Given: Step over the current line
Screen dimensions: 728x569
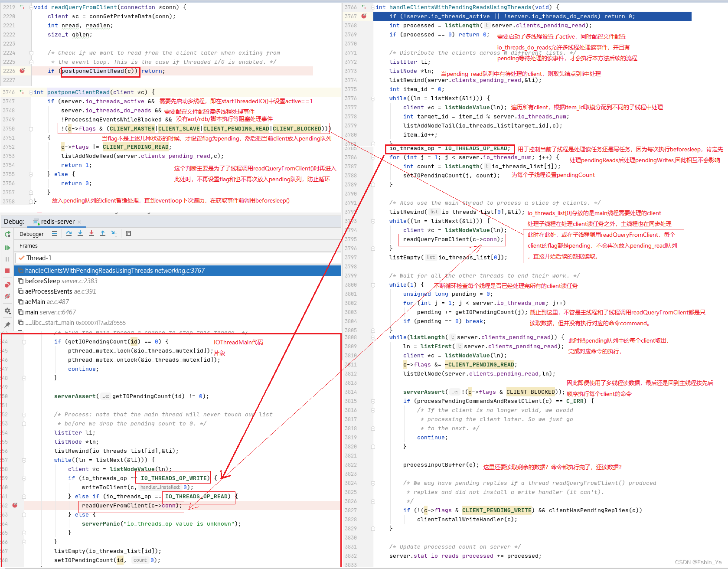Looking at the screenshot, I should [69, 233].
